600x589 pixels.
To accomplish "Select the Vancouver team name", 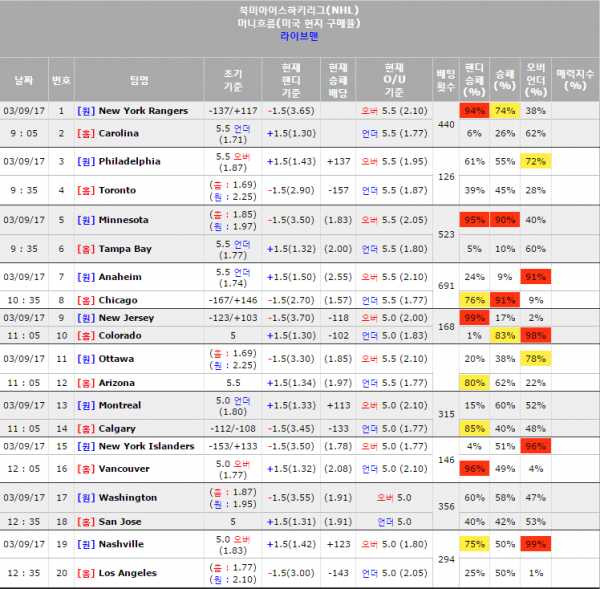I will pyautogui.click(x=124, y=469).
